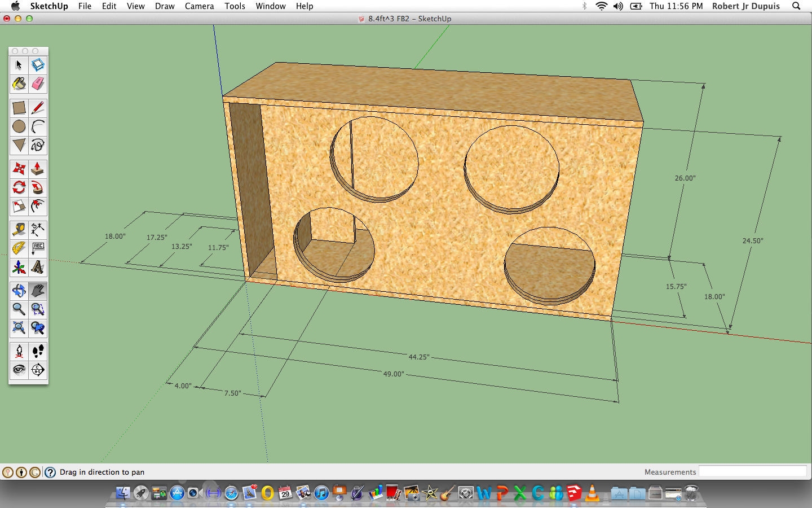The height and width of the screenshot is (508, 812).
Task: Open the Draw menu
Action: (165, 6)
